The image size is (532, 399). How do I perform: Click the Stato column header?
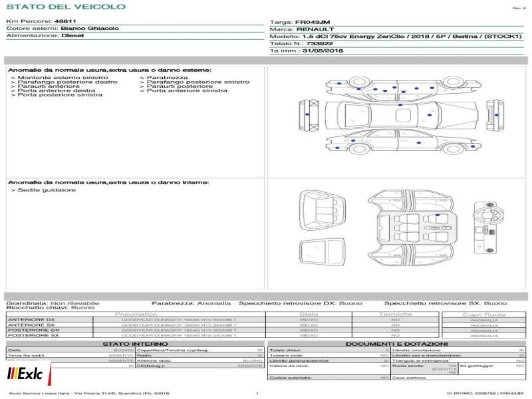click(309, 315)
